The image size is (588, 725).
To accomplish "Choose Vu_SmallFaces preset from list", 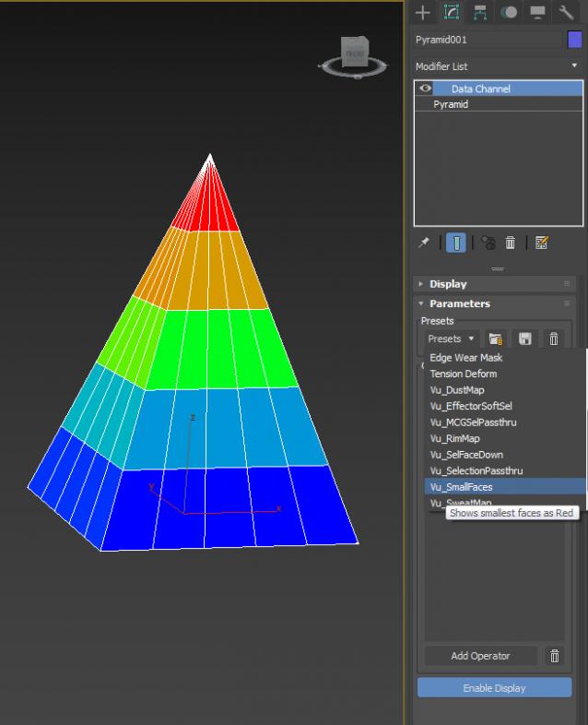I will click(x=462, y=486).
